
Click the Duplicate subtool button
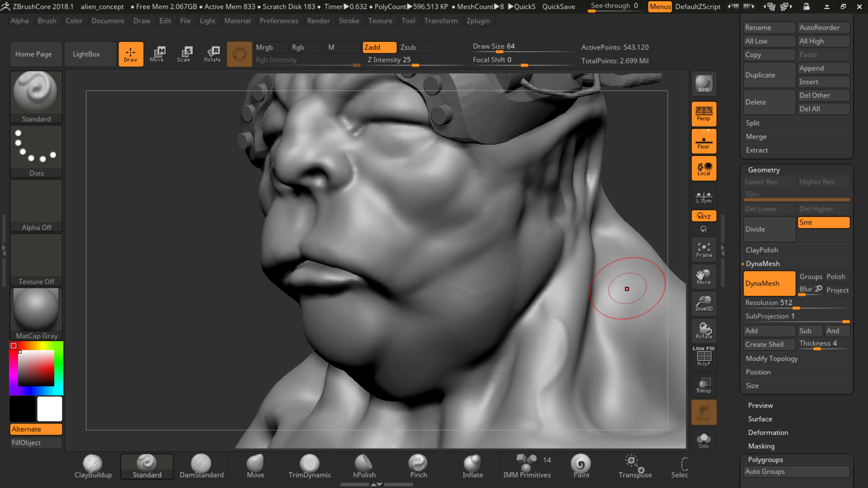coord(769,75)
